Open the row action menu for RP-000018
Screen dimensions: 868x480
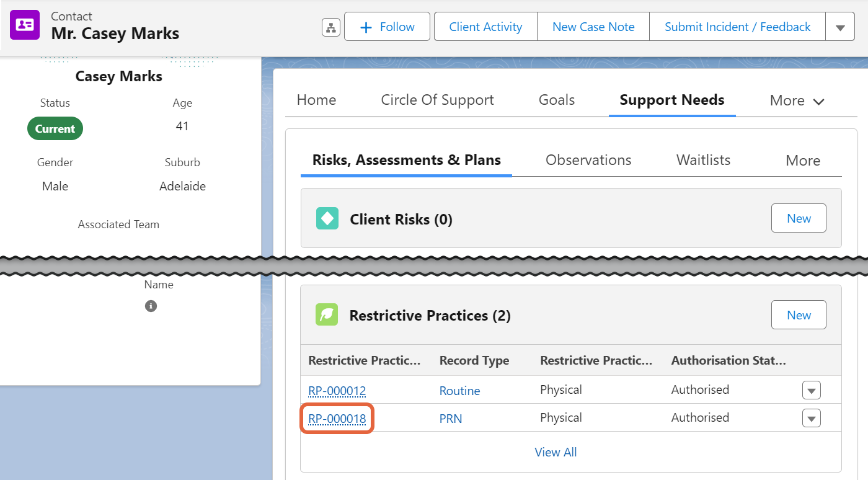[x=811, y=418]
